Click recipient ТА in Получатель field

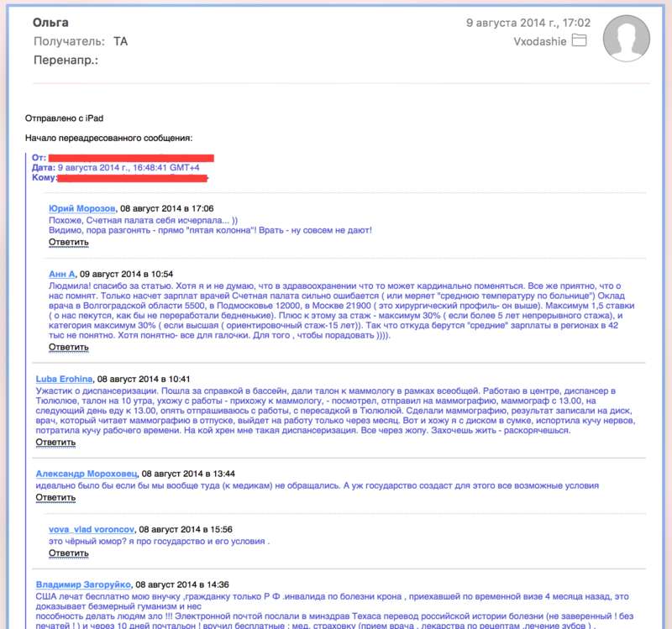tap(120, 41)
